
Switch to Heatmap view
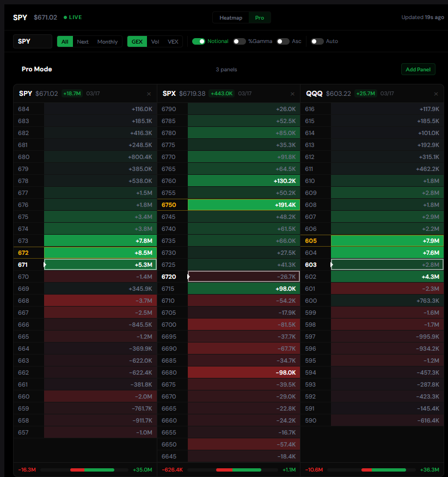click(231, 17)
